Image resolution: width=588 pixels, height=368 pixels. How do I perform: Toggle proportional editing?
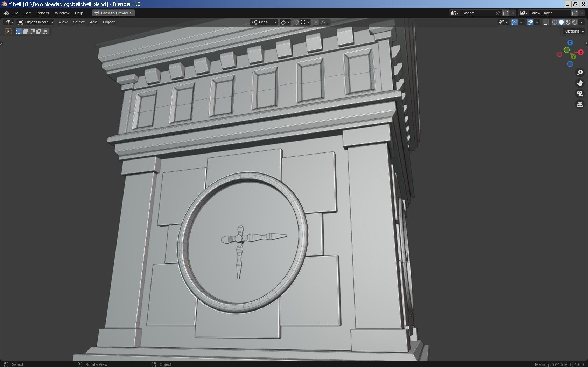tap(316, 22)
